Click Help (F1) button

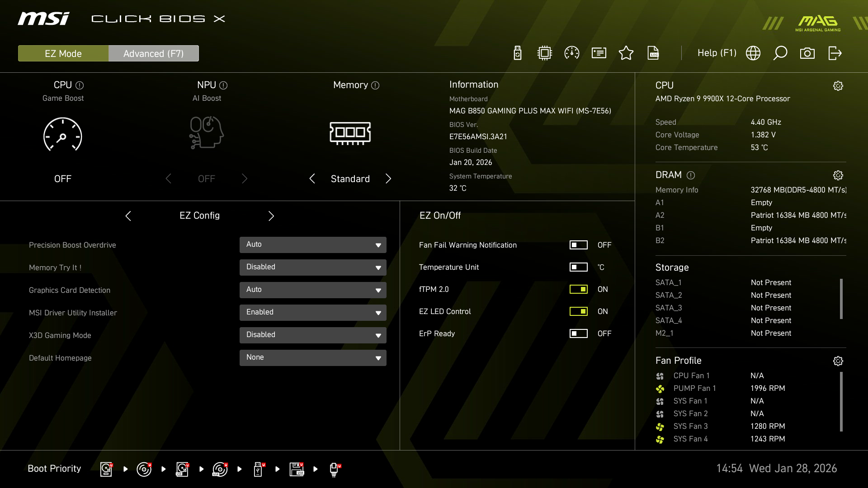point(717,53)
